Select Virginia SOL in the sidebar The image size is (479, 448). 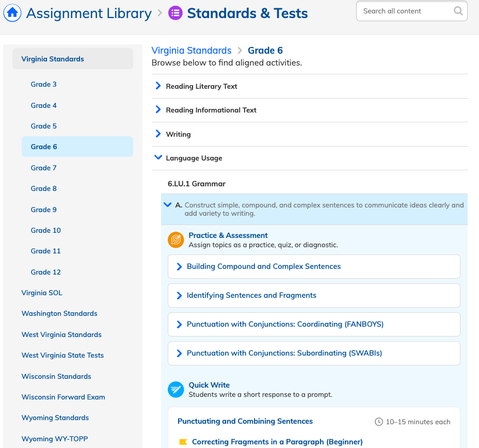(x=42, y=293)
